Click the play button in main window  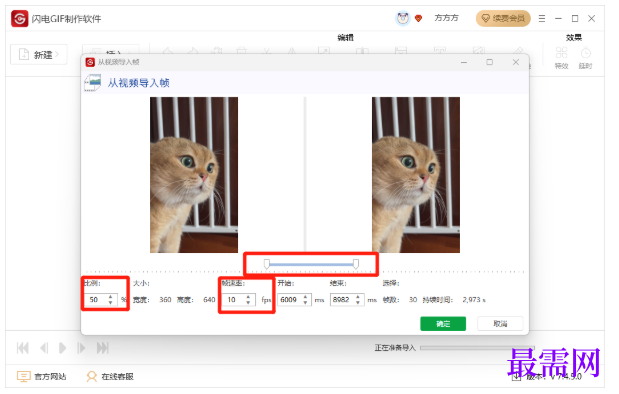62,348
